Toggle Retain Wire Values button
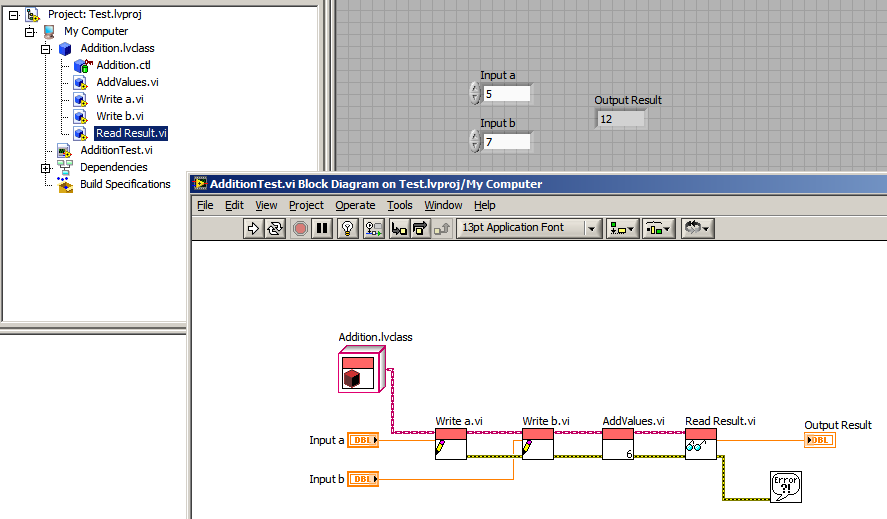This screenshot has height=519, width=887. 373,229
